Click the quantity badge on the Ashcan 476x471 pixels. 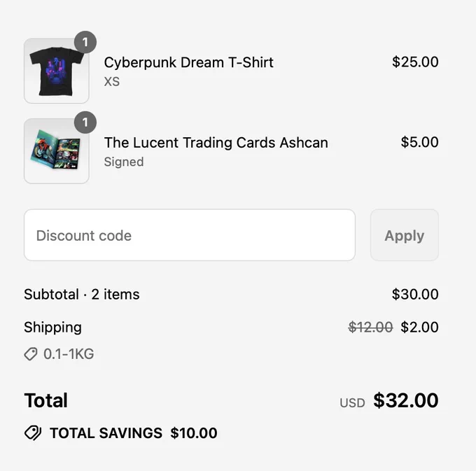[85, 122]
